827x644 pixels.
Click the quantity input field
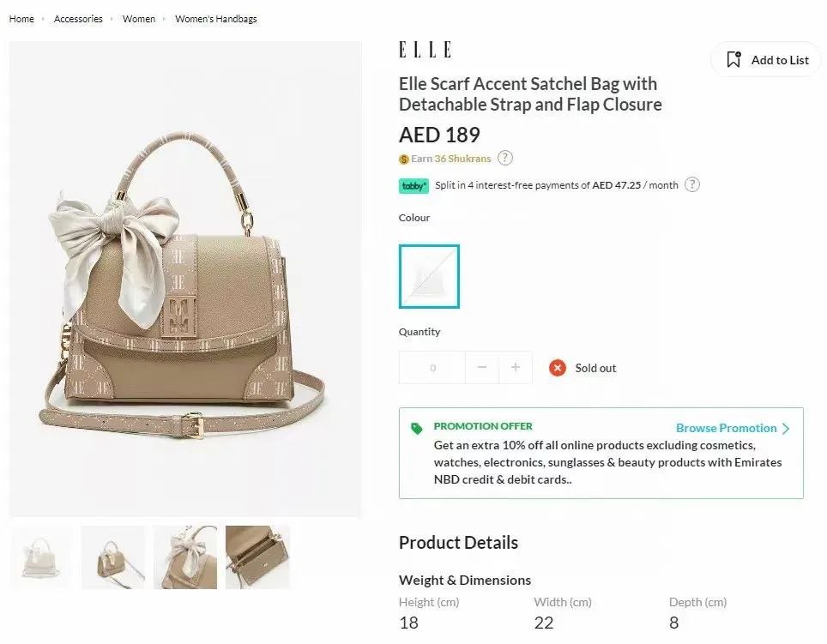pyautogui.click(x=432, y=367)
